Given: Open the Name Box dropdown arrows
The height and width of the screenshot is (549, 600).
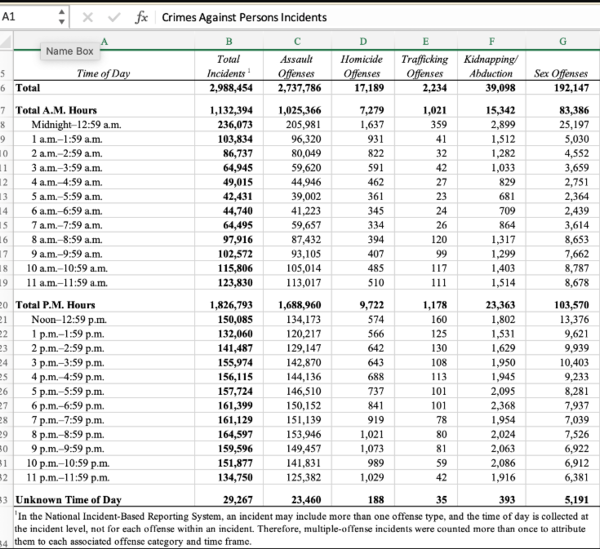Looking at the screenshot, I should [62, 18].
